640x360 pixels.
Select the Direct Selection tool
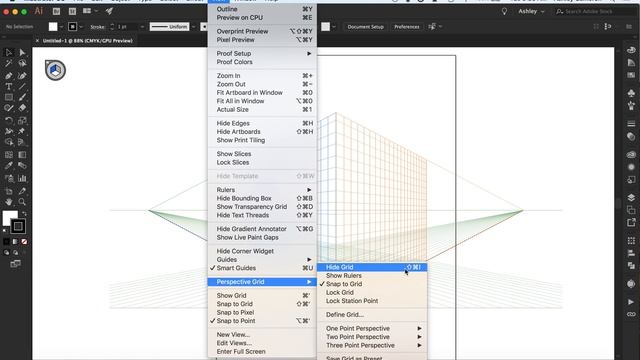22,52
